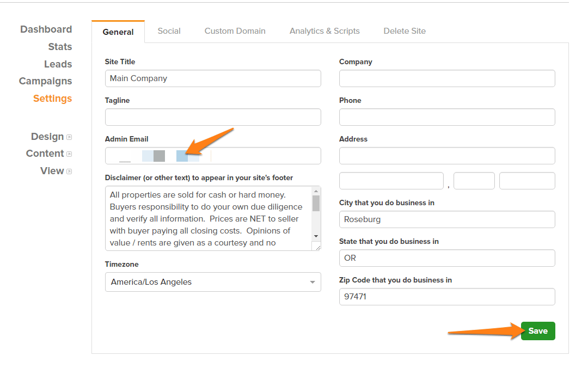Open Design in a new window
This screenshot has height=368, width=588.
pyautogui.click(x=70, y=137)
